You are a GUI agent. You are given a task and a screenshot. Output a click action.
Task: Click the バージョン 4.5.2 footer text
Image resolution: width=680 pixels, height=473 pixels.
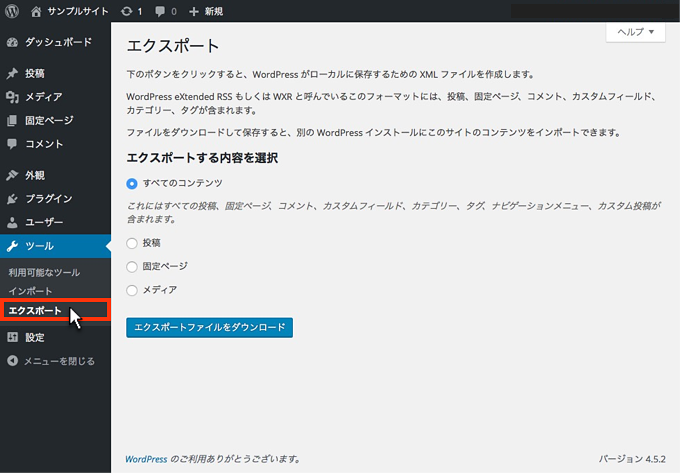[x=632, y=459]
